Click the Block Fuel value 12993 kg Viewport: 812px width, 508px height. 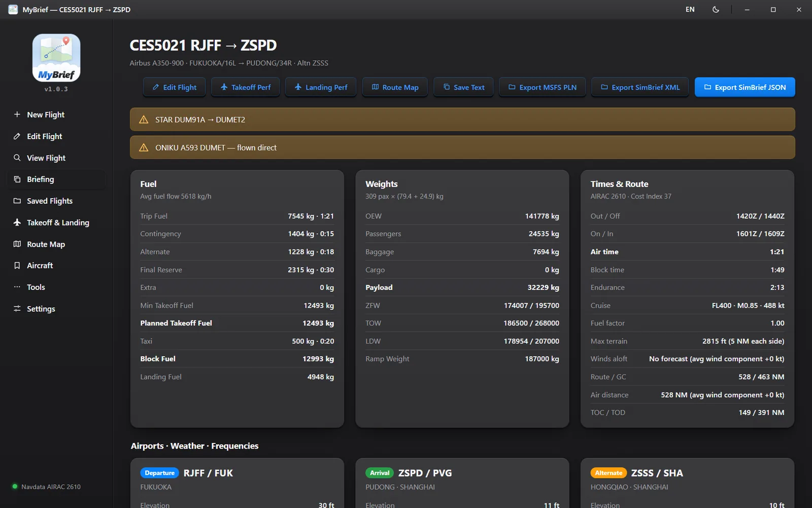coord(318,359)
